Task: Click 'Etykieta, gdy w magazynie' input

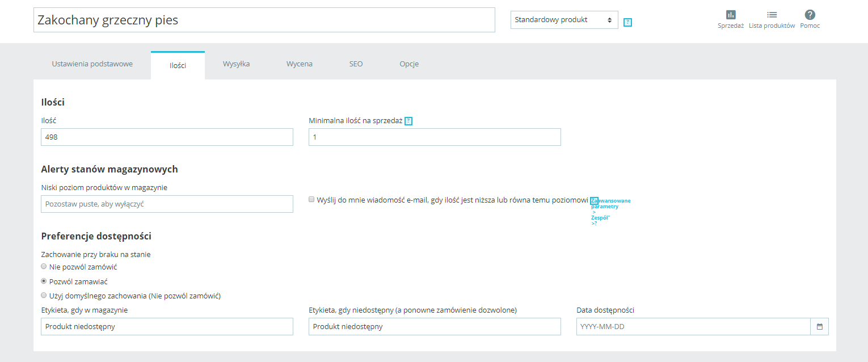Action: [x=167, y=327]
